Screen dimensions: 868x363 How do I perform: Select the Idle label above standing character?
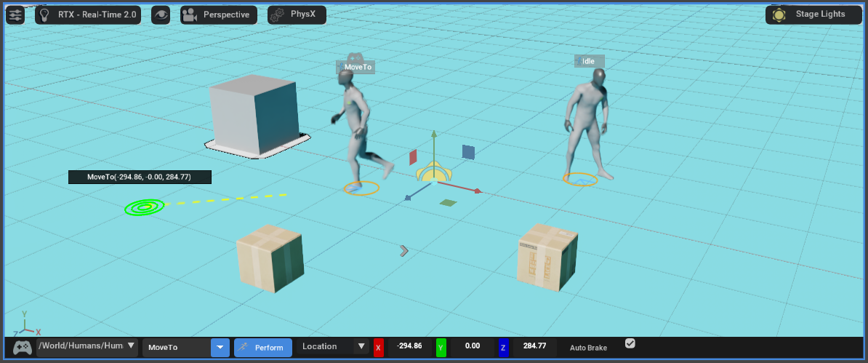coord(589,61)
